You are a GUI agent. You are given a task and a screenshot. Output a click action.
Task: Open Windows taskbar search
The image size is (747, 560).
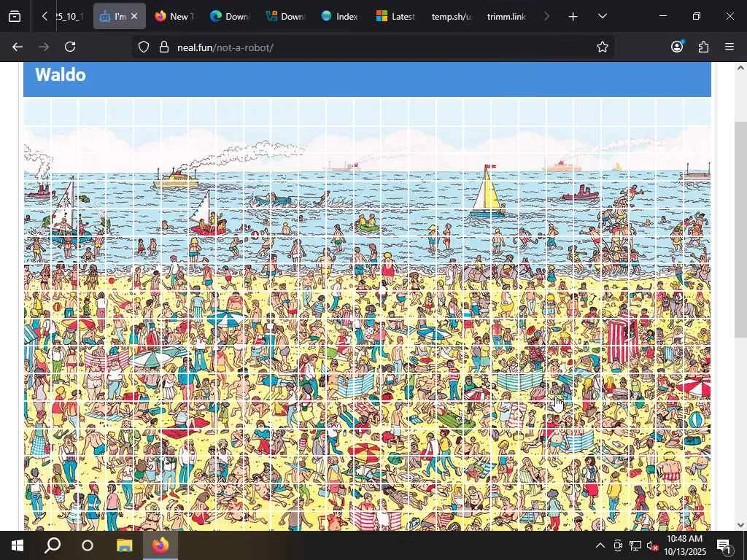(x=53, y=545)
